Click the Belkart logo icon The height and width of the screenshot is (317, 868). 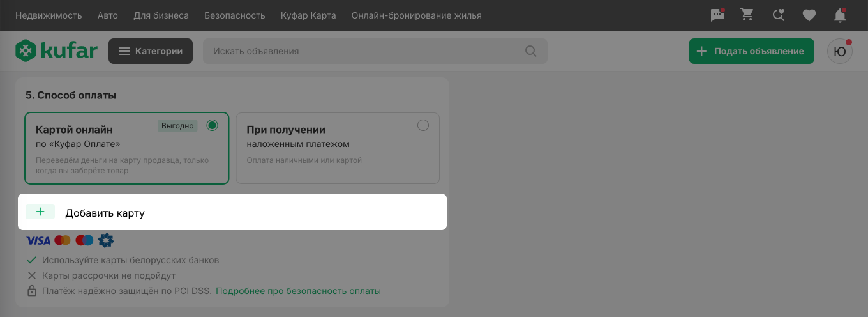click(106, 240)
